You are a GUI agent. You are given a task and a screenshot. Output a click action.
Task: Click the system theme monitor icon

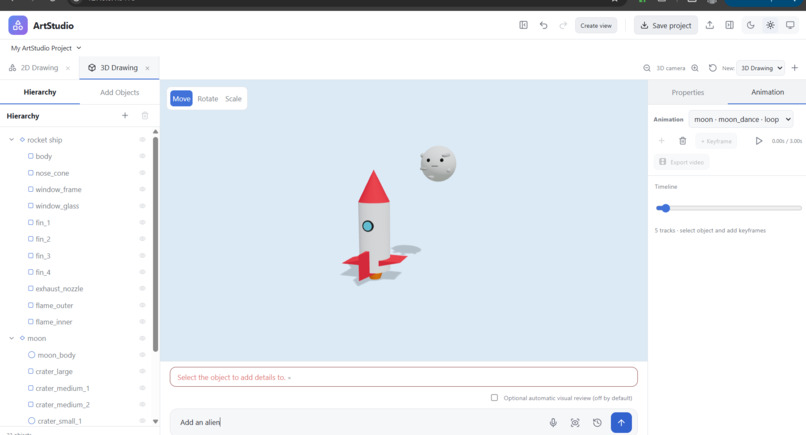[790, 25]
